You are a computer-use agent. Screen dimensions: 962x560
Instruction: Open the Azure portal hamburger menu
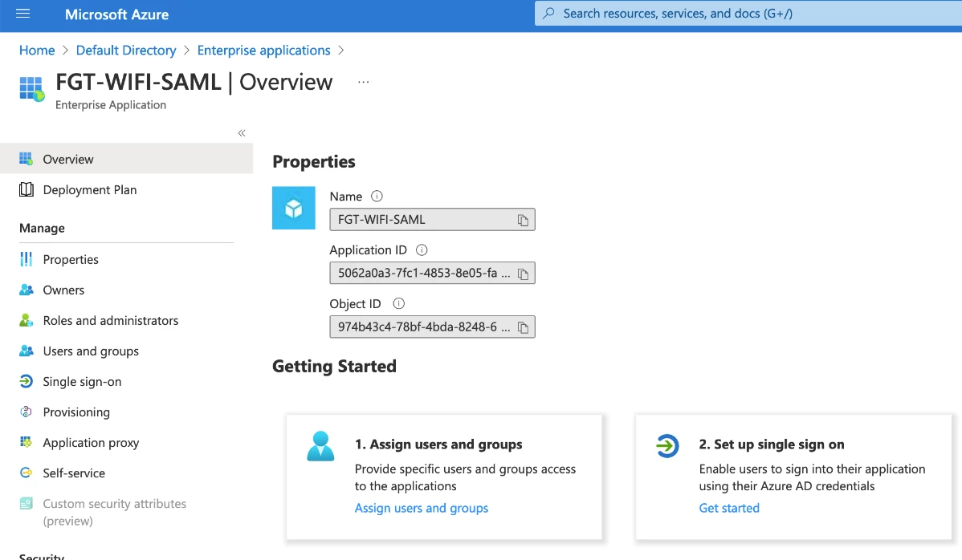pyautogui.click(x=22, y=14)
